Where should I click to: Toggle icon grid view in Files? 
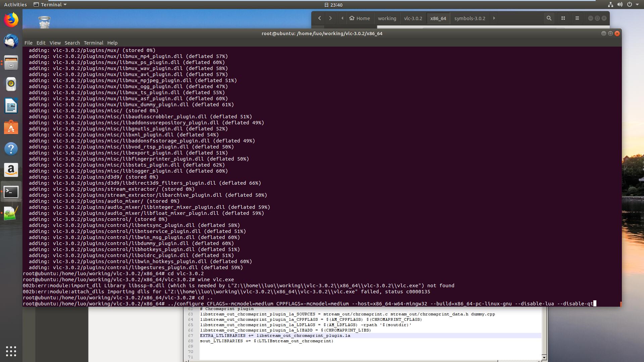point(563,18)
